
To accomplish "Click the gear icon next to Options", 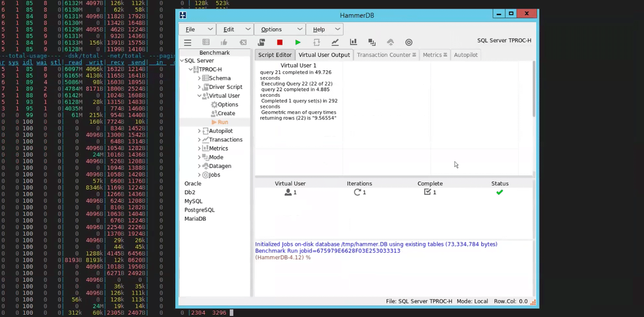I will click(x=214, y=105).
